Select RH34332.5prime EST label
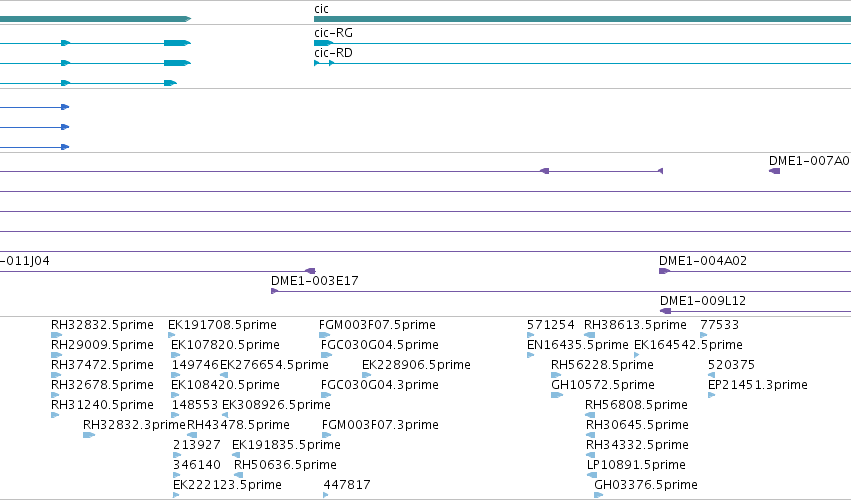Screen dimensions: 851x500 638,445
